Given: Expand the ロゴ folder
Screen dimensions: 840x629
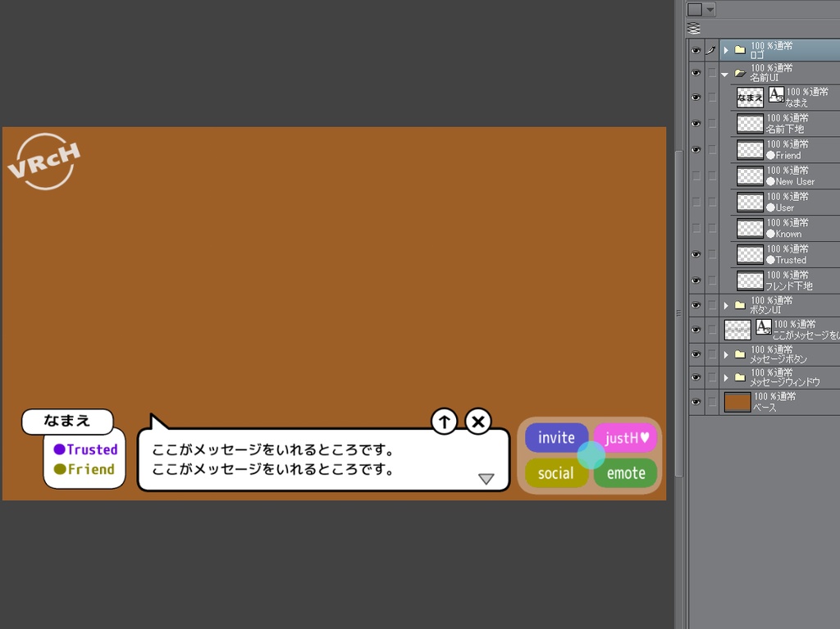Looking at the screenshot, I should pos(726,50).
